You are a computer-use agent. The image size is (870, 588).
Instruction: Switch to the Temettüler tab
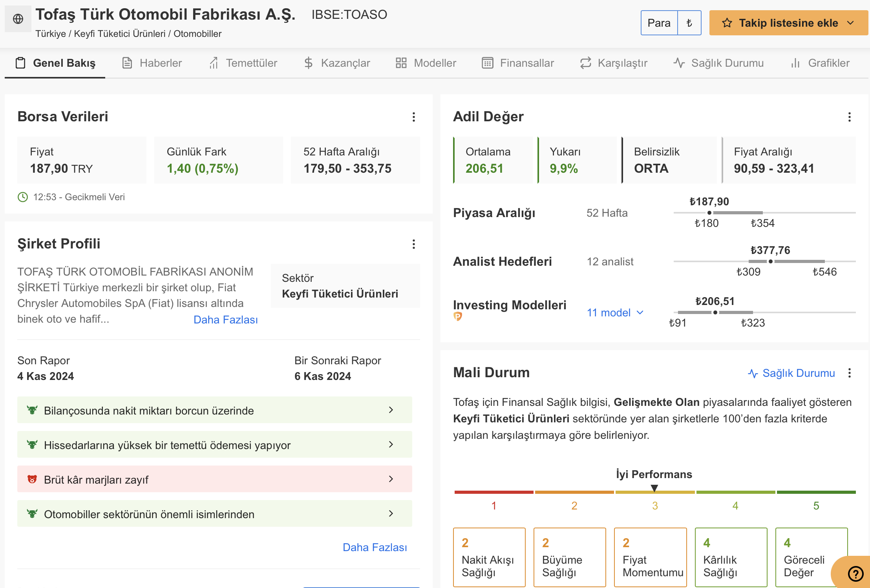tap(243, 63)
